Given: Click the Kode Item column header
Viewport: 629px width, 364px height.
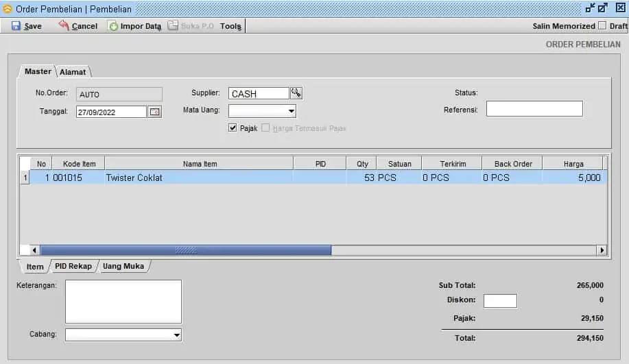Looking at the screenshot, I should pyautogui.click(x=79, y=164).
